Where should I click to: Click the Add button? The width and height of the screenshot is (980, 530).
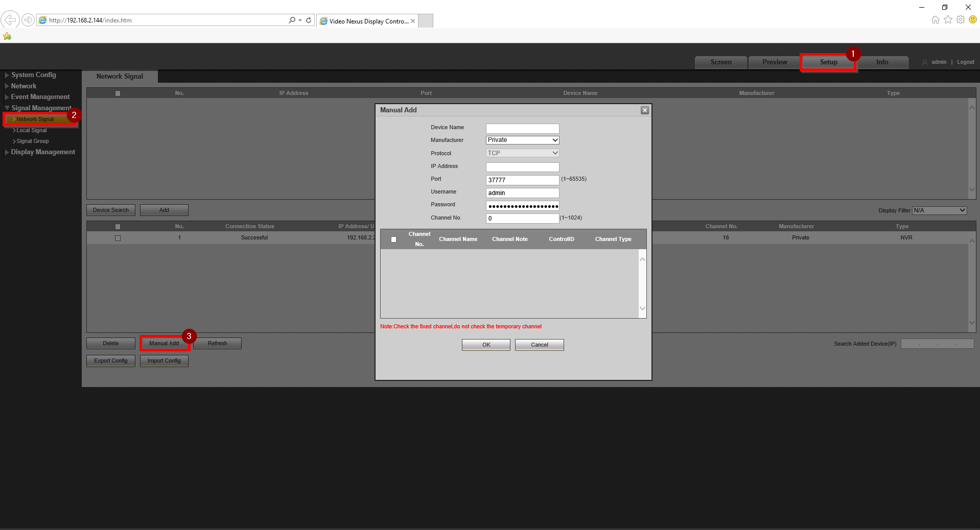click(x=164, y=210)
